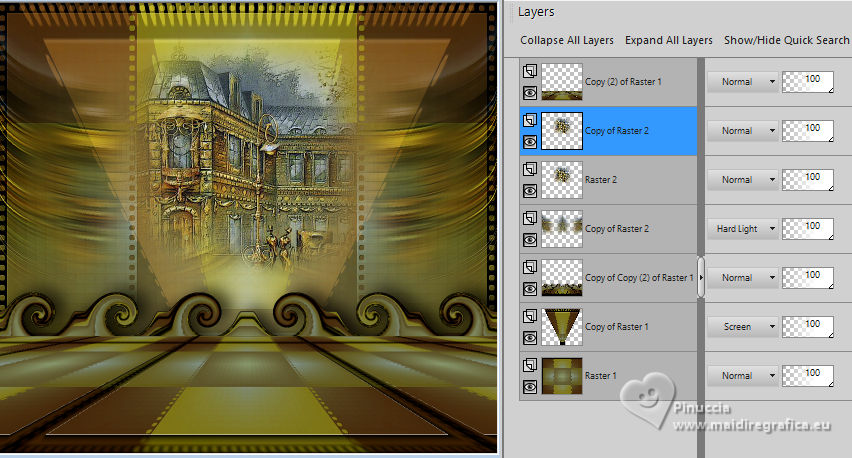Toggle visibility of Copy of Raster 1 layer
Viewport: 852px width, 458px height.
click(x=530, y=338)
